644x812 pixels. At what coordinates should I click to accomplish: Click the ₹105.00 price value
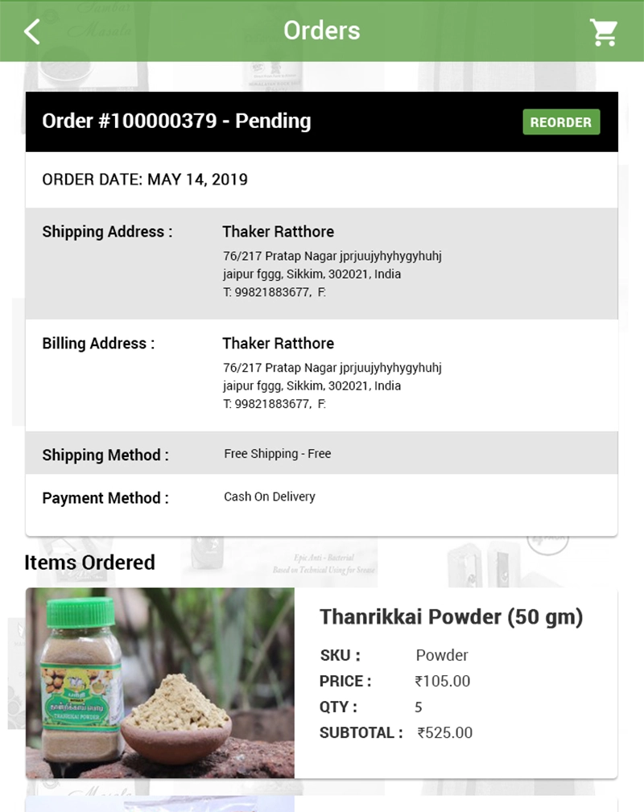(442, 682)
